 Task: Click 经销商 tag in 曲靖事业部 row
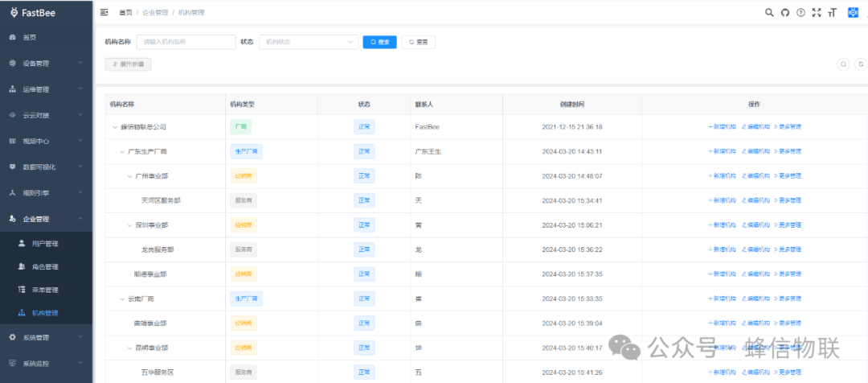tap(244, 323)
